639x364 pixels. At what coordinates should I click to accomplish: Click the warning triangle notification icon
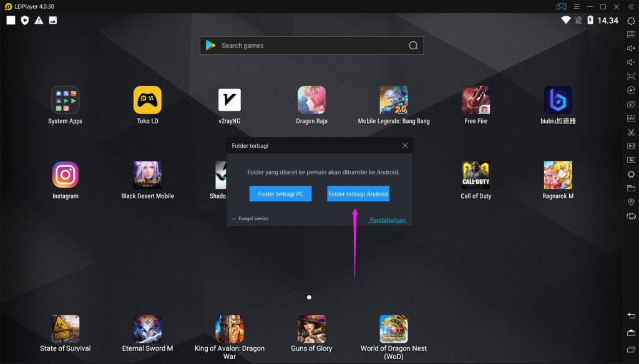point(39,21)
